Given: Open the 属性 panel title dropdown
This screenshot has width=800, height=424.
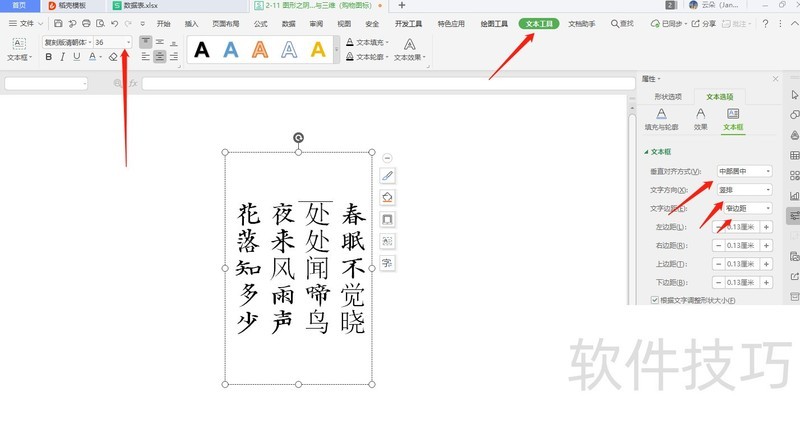Looking at the screenshot, I should 651,79.
